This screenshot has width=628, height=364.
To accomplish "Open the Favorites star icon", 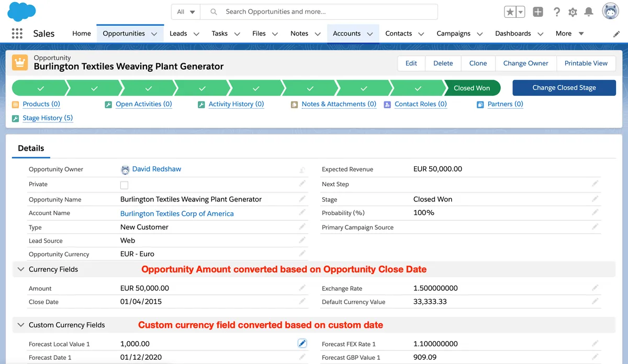I will pos(510,12).
